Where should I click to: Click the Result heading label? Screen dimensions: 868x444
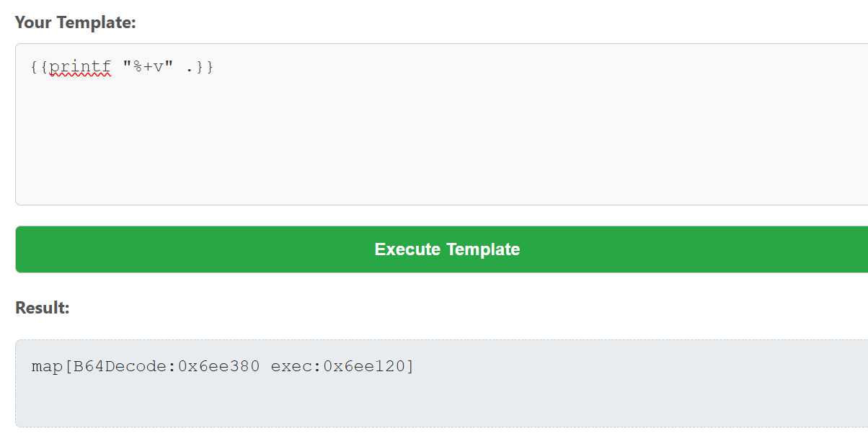(x=42, y=308)
